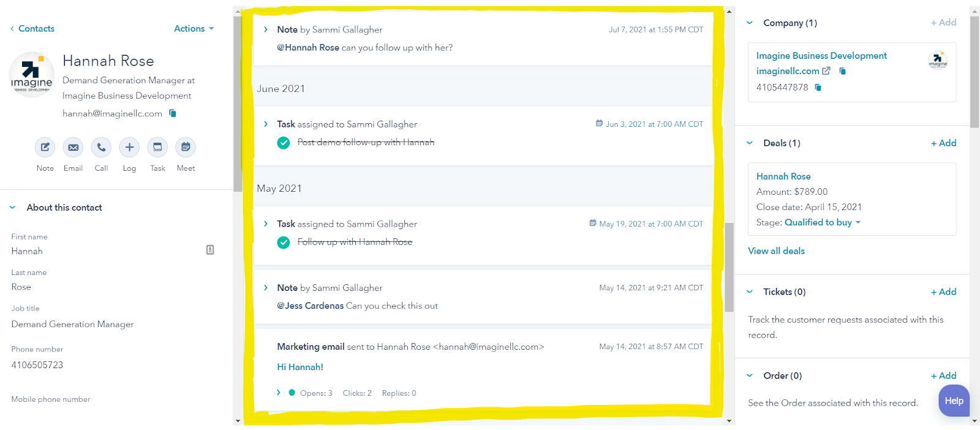
Task: Click the First name field value Hannah
Action: pyautogui.click(x=27, y=251)
